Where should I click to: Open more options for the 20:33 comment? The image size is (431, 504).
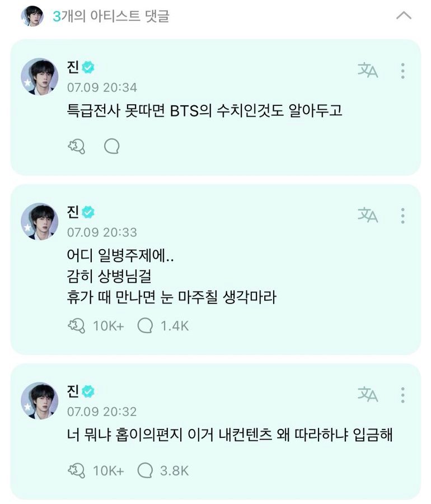402,215
